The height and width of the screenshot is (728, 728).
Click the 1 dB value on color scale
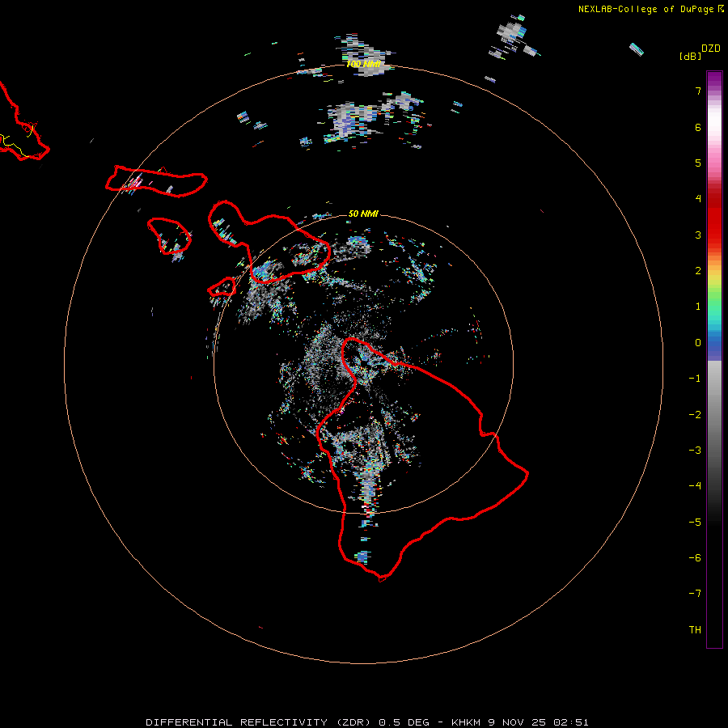click(x=698, y=307)
